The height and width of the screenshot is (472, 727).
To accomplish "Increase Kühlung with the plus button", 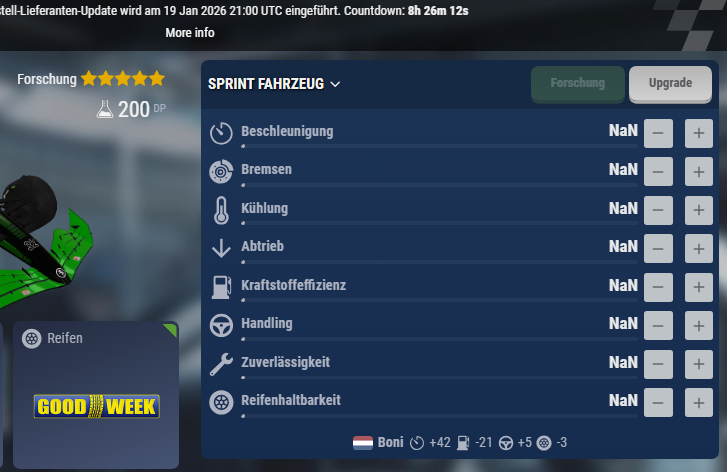I will [699, 210].
